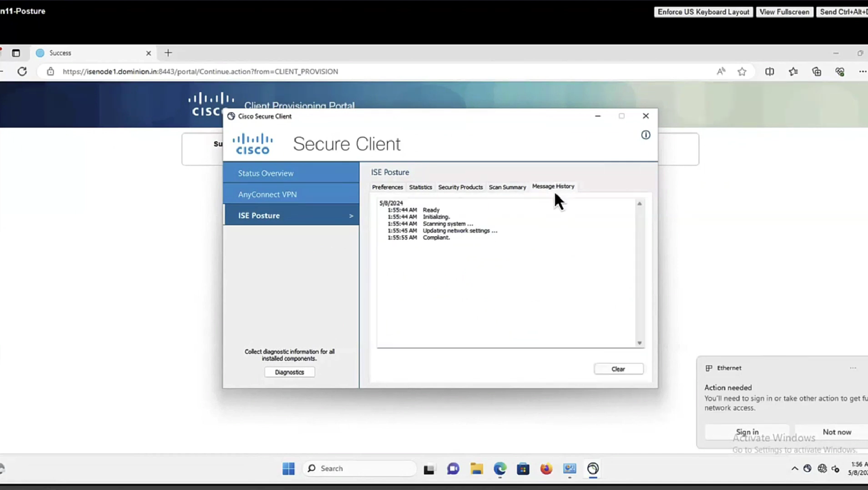Image resolution: width=868 pixels, height=490 pixels.
Task: Open Edge settings and more menu
Action: click(862, 72)
